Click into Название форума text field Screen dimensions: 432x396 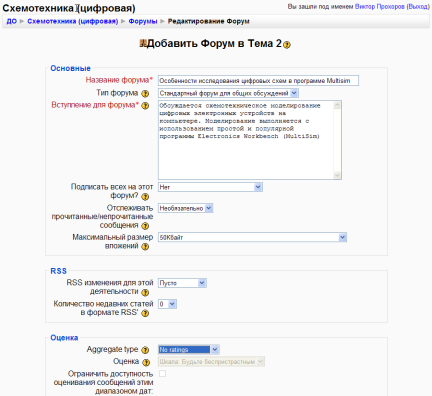(x=258, y=81)
